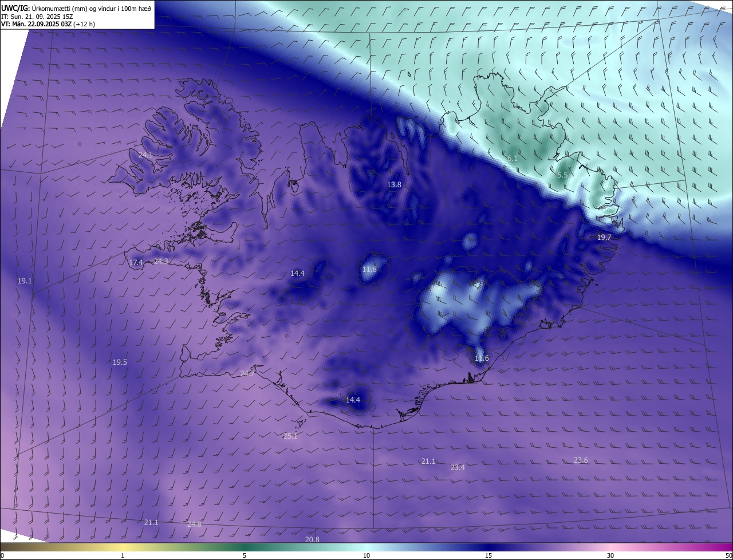Click the 24.3 value label
733x560 pixels.
(161, 261)
